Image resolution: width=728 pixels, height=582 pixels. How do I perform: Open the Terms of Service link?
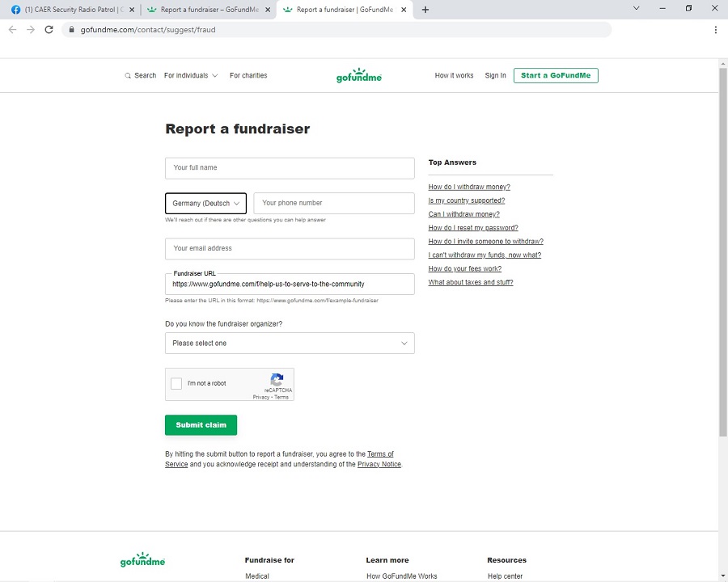click(380, 454)
